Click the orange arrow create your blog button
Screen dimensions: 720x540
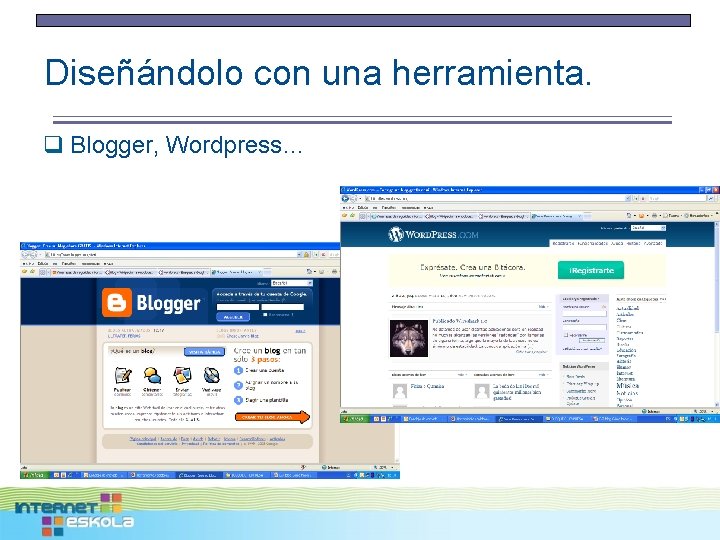272,417
